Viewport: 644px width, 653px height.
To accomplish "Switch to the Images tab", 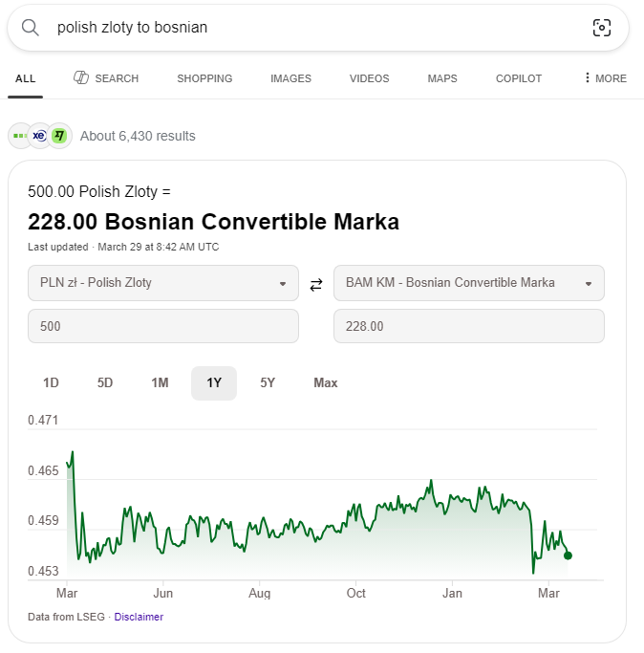I will pos(290,78).
